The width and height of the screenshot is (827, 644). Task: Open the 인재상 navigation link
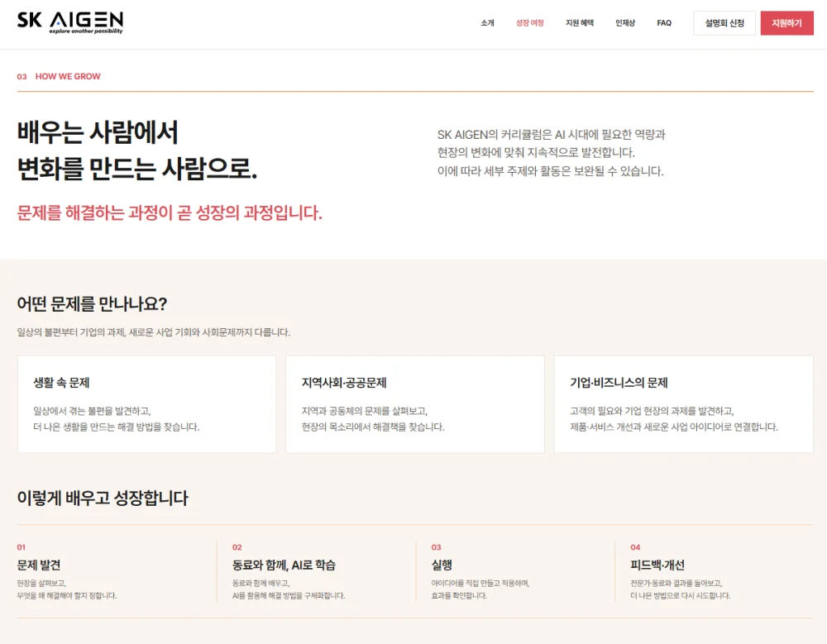pos(625,23)
